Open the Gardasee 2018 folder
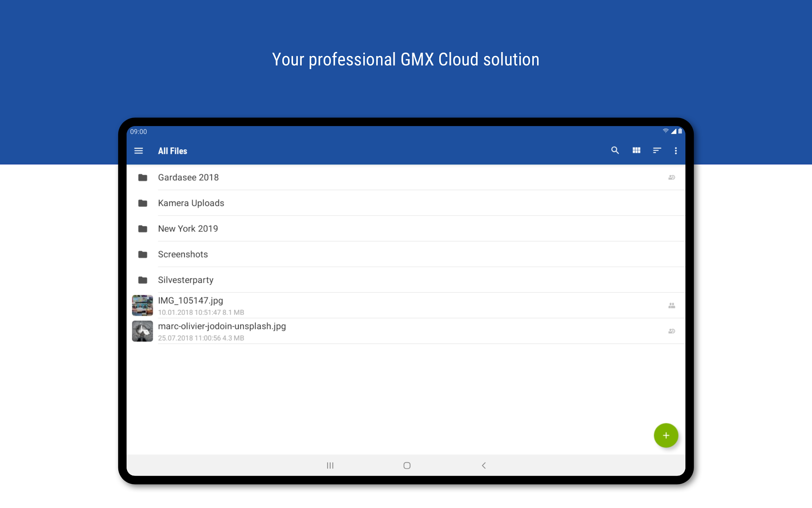This screenshot has height=508, width=812. (x=406, y=177)
